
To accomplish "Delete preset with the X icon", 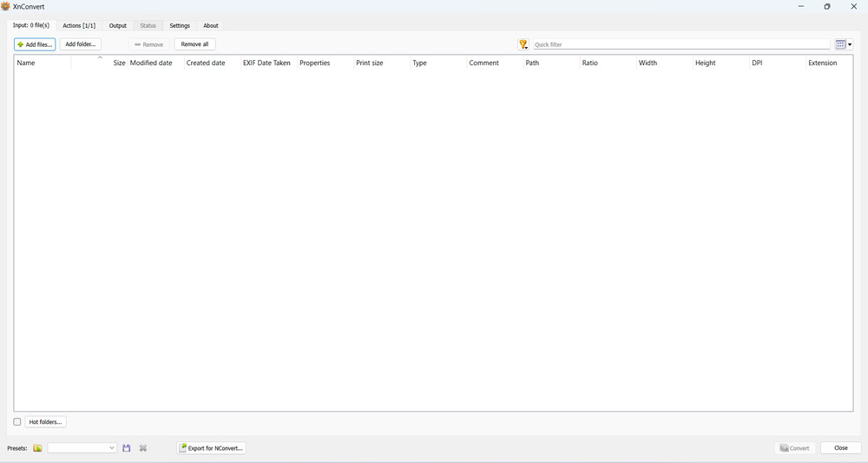I will pyautogui.click(x=143, y=448).
